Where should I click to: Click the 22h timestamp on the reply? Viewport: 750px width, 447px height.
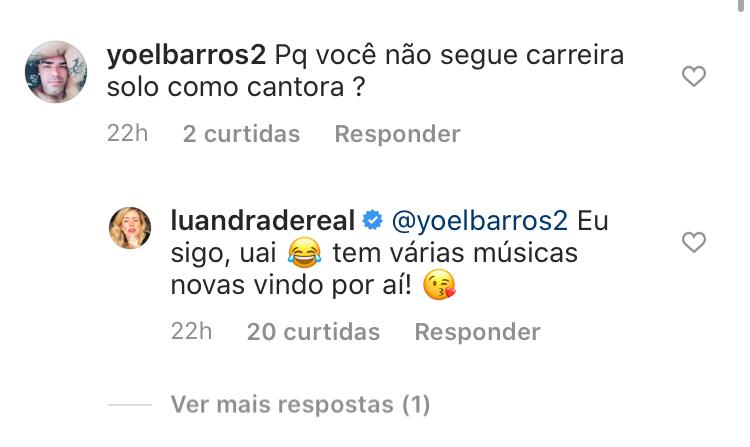[x=191, y=331]
